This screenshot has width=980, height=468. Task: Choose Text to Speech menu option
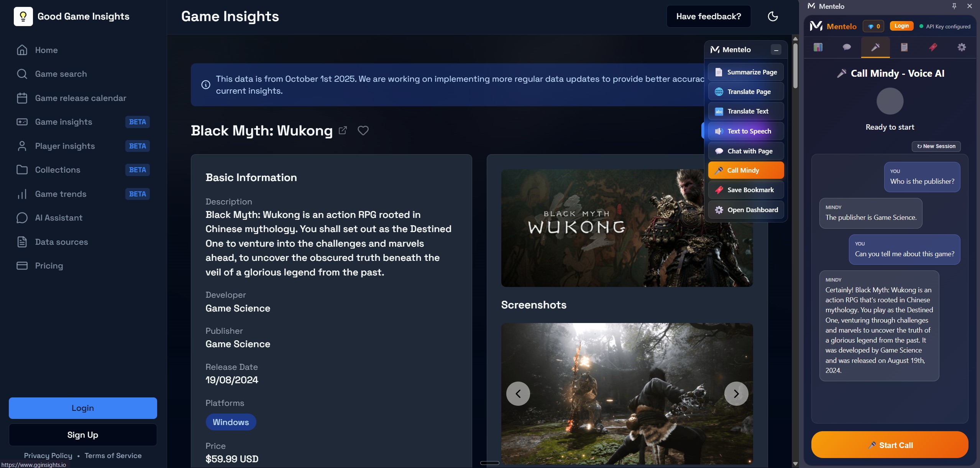745,131
